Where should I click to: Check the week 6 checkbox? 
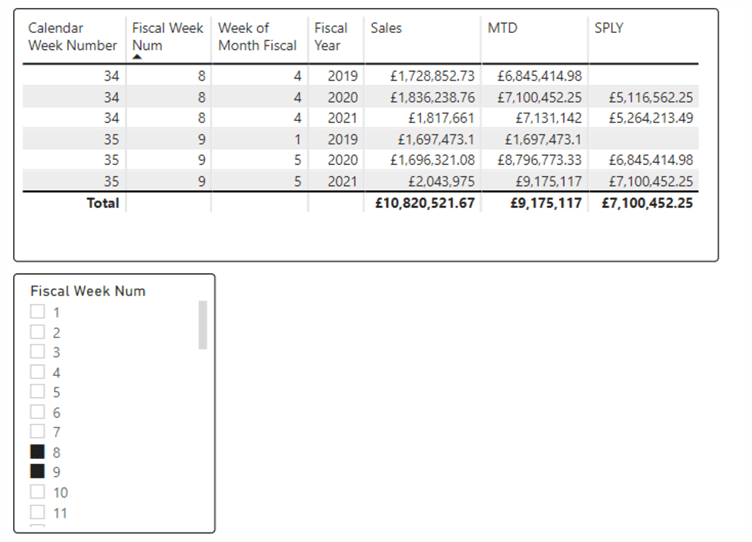(x=38, y=412)
